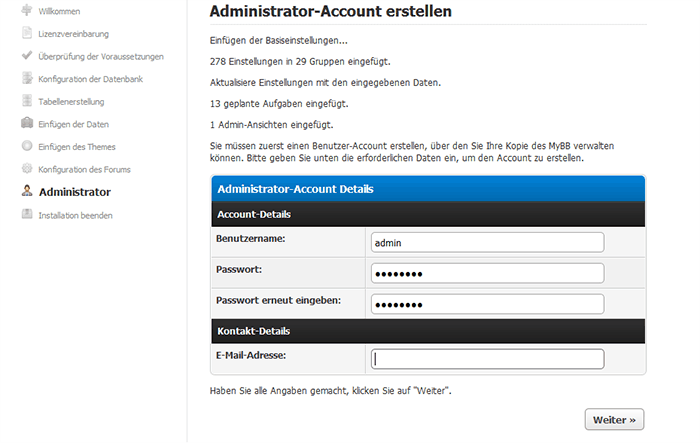Click the Konfiguration der Datenbank icon
Screen dimensions: 700x443
[x=27, y=78]
